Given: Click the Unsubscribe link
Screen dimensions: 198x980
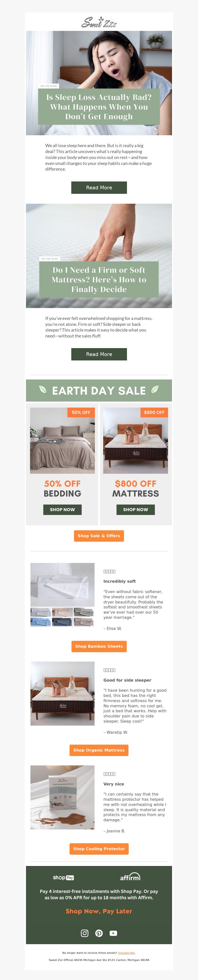Looking at the screenshot, I should [126, 953].
